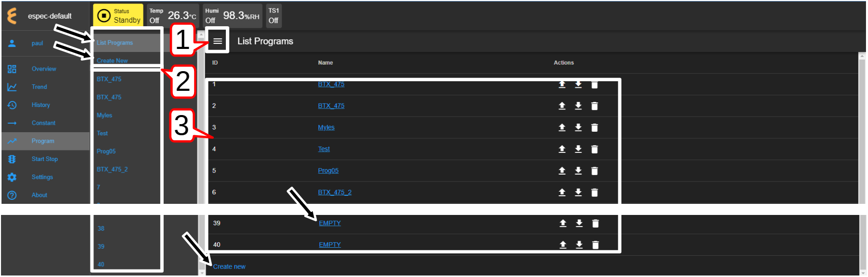This screenshot has width=868, height=277.
Task: Trash icon for the Test program
Action: point(595,149)
